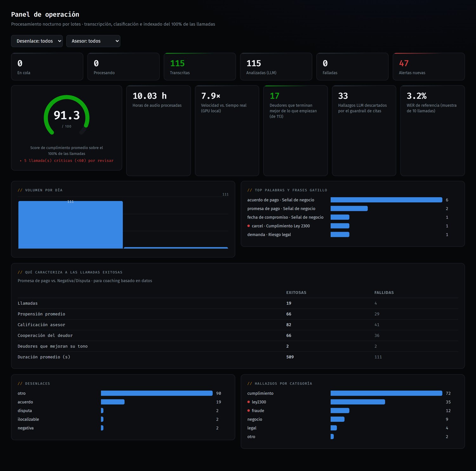The image size is (476, 471).
Task: Select the red dot beside carcel
Action: [248, 226]
